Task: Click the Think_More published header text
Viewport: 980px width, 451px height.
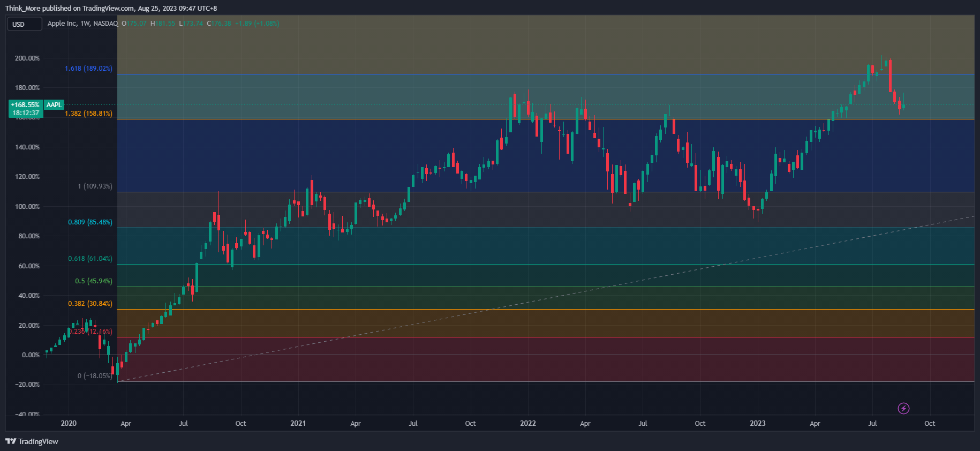Action: (111, 8)
